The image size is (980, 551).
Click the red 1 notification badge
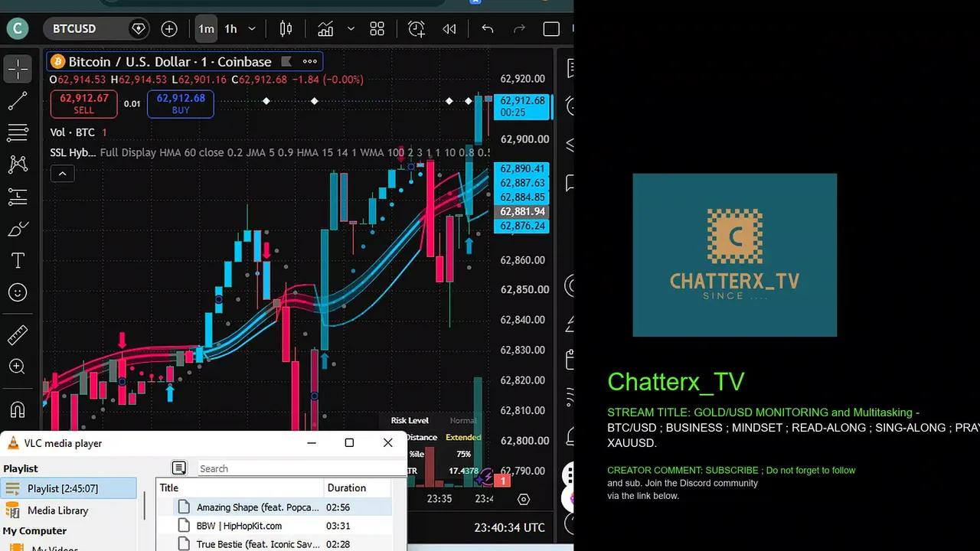coord(502,481)
